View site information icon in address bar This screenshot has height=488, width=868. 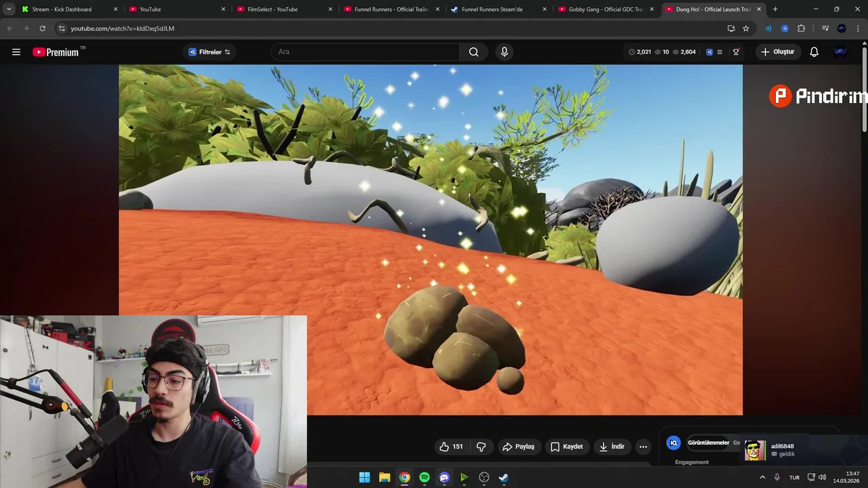tap(62, 28)
